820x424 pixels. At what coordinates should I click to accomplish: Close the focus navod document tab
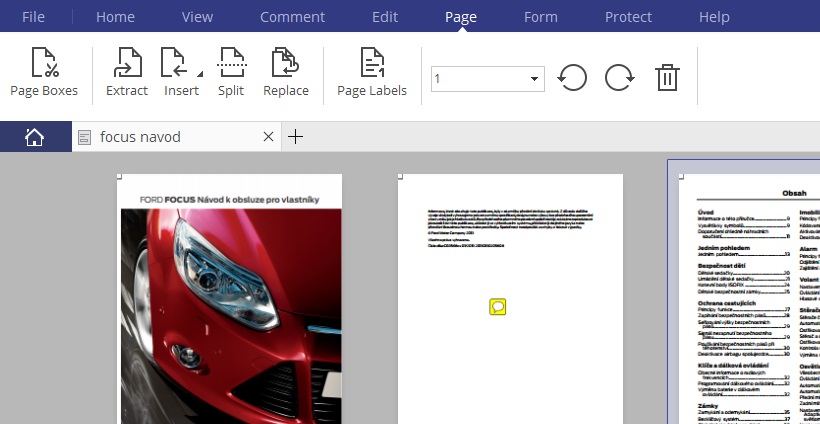click(x=268, y=137)
